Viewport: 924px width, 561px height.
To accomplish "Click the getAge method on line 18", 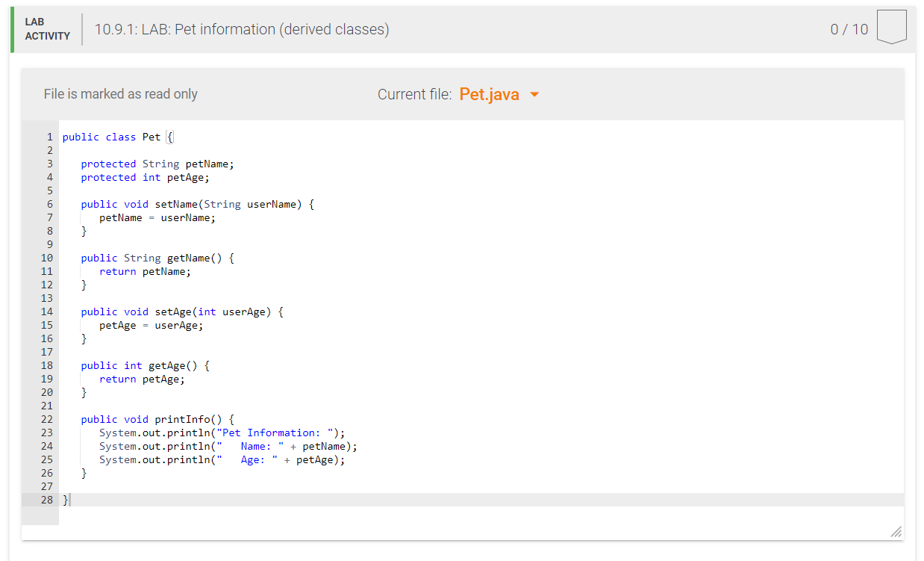I will coord(166,365).
